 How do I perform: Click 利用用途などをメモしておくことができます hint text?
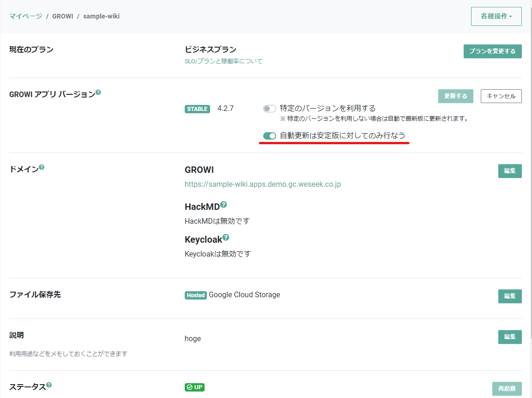(68, 354)
